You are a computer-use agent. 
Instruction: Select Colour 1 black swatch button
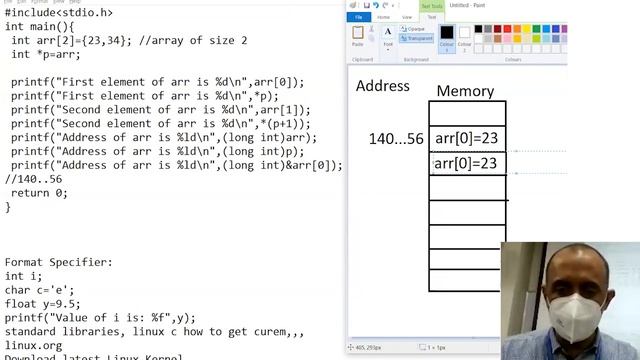click(x=447, y=38)
